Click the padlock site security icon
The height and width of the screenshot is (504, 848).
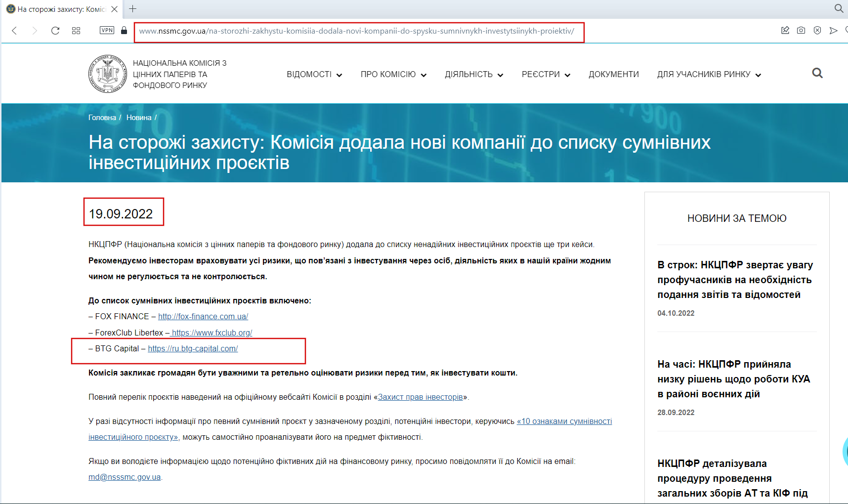point(124,31)
